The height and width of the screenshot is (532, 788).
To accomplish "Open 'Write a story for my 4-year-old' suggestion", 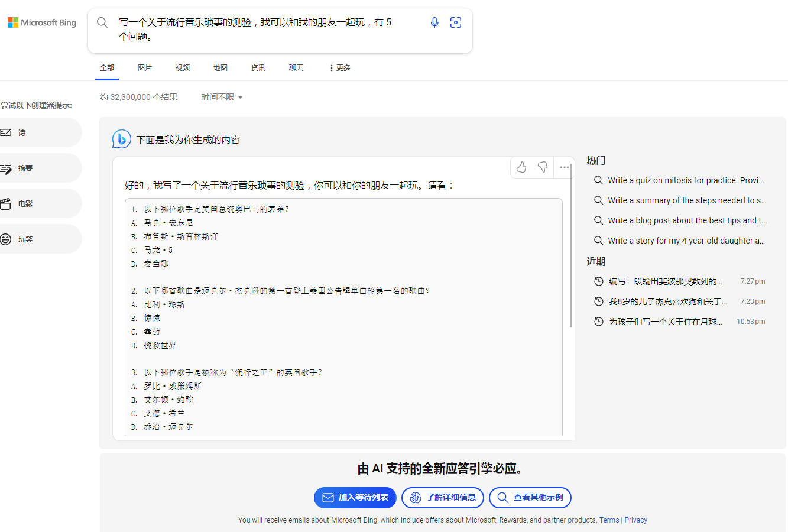I will [686, 241].
